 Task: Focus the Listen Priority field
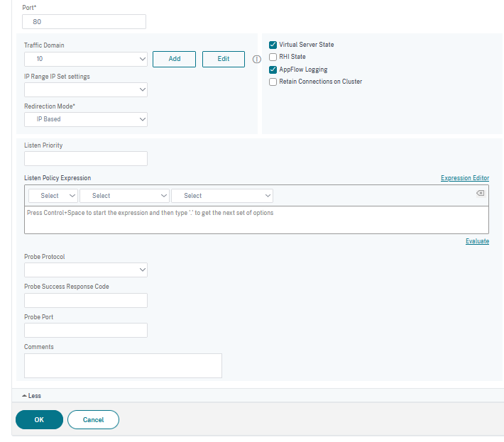pos(86,159)
